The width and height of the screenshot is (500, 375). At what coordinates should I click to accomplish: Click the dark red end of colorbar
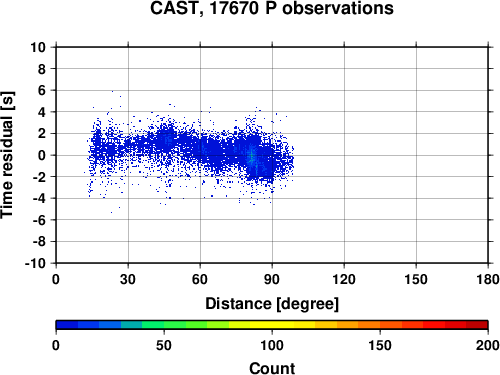[x=477, y=325]
